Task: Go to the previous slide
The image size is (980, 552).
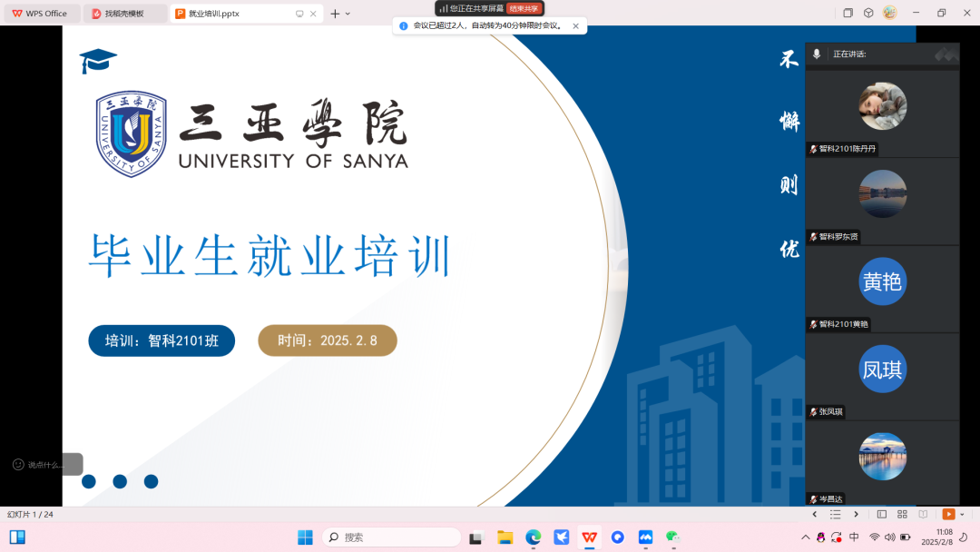Action: click(x=814, y=514)
